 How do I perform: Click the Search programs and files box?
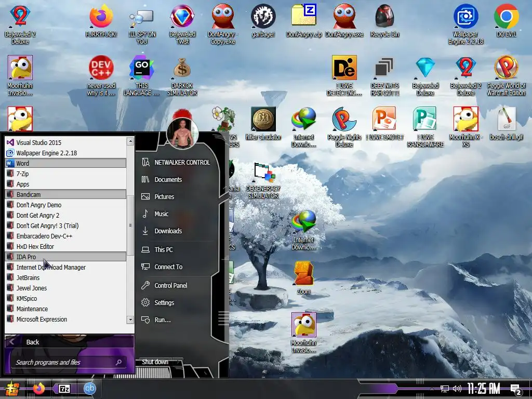[69, 362]
